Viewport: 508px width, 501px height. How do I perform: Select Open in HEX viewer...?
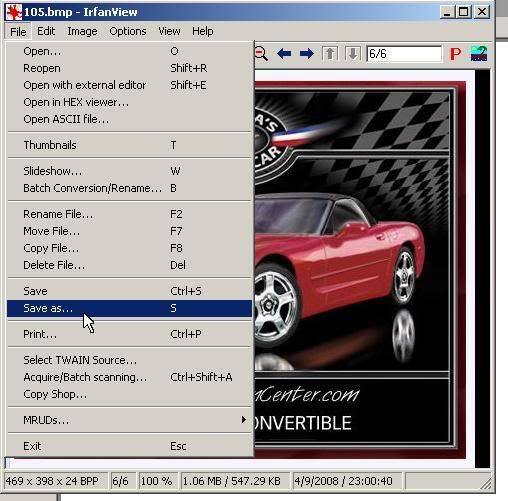pyautogui.click(x=130, y=102)
